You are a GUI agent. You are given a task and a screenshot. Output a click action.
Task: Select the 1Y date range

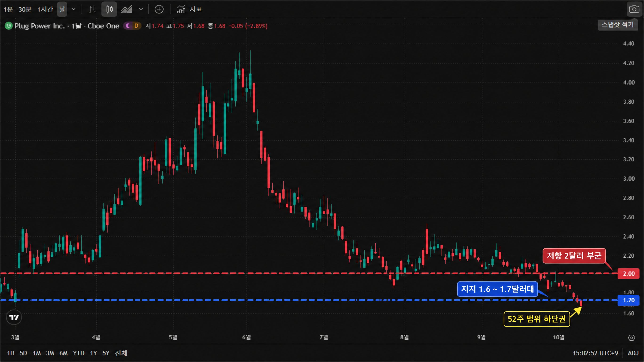[x=93, y=353]
